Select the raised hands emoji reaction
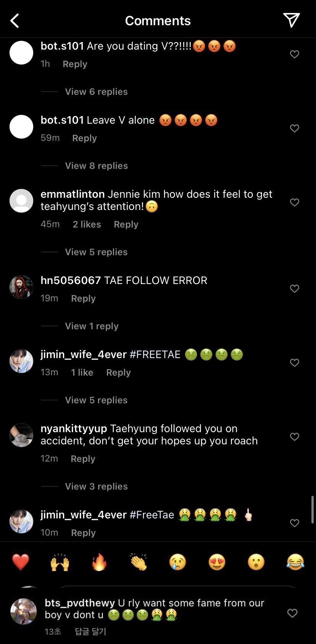 [60, 562]
